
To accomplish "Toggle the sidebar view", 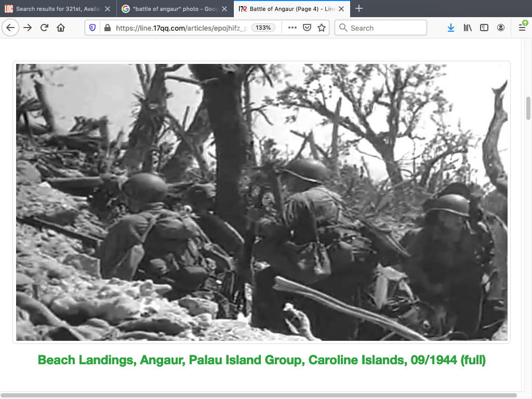I will tap(484, 28).
